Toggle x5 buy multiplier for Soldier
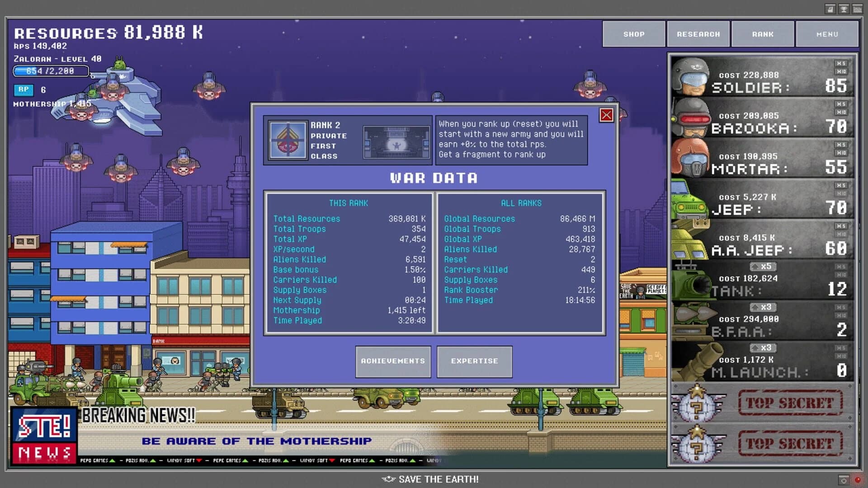 click(x=840, y=64)
